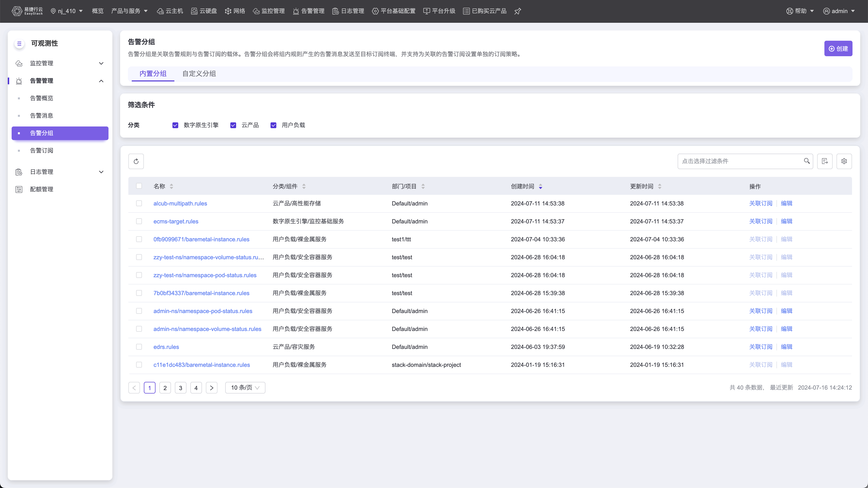Open the ecms-target.rules link

[x=176, y=221]
